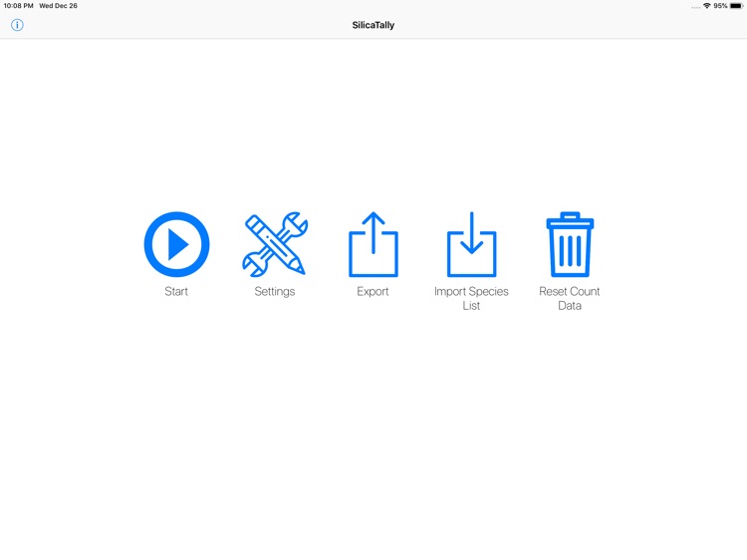Tap the Export share-arrow icon
Viewport: 747px width, 560px height.
pos(373,244)
